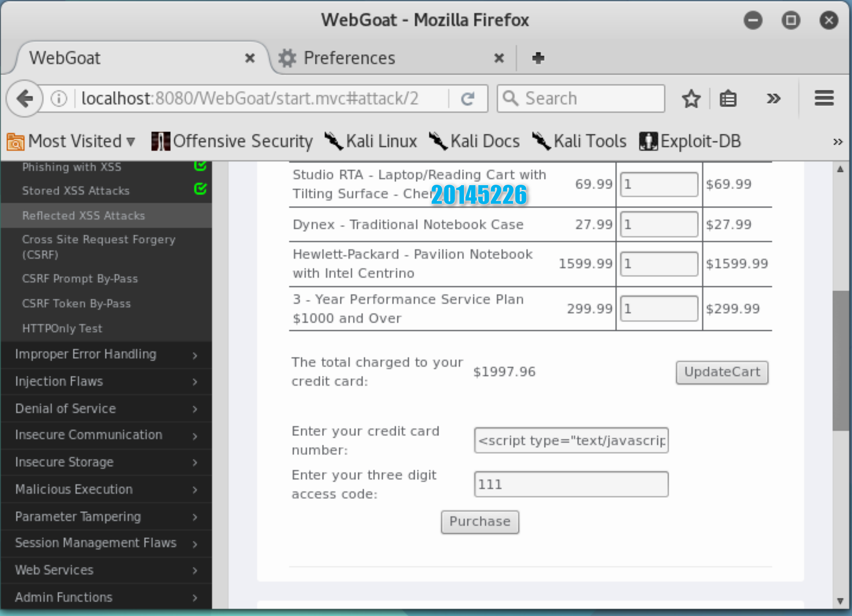Close the WebGoat tab
The width and height of the screenshot is (852, 616).
(250, 58)
